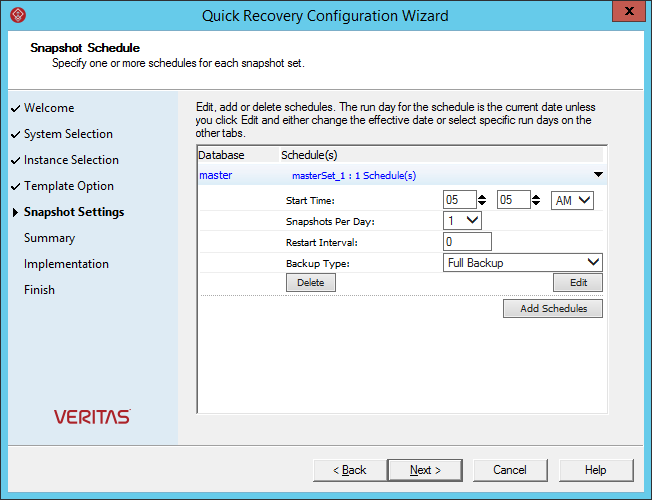Click the Snapshot Schedule heading
Image resolution: width=652 pixels, height=500 pixels.
click(85, 48)
